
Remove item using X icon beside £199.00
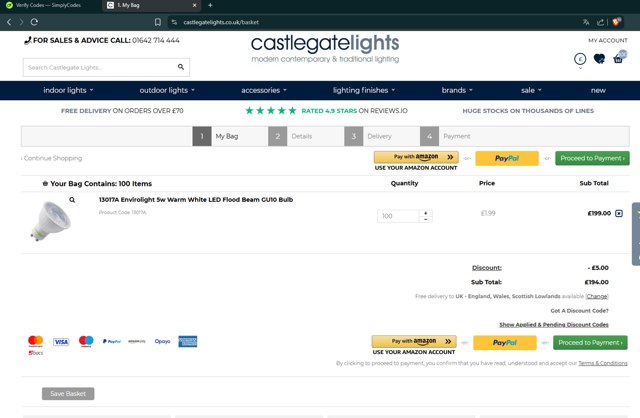[619, 213]
